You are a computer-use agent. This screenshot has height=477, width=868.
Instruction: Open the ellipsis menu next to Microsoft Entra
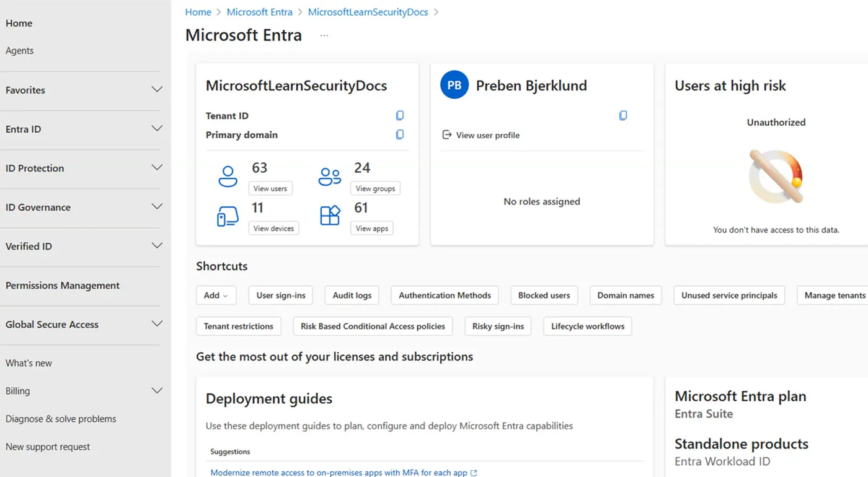click(x=324, y=35)
